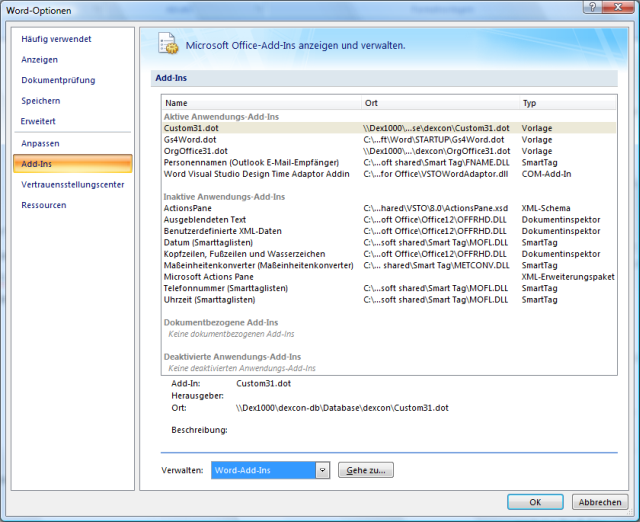The image size is (640, 522).
Task: Click the Gs4Word.dot STARTUP path cell
Action: (433, 140)
